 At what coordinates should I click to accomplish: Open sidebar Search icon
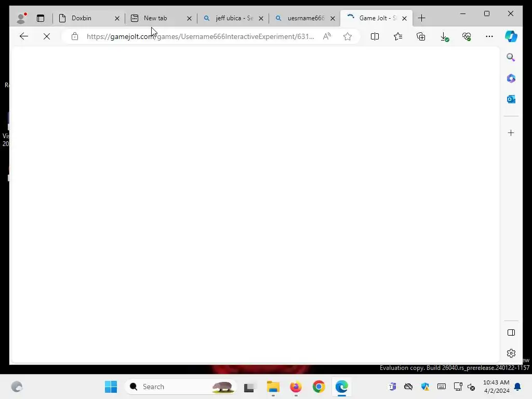[x=511, y=57]
